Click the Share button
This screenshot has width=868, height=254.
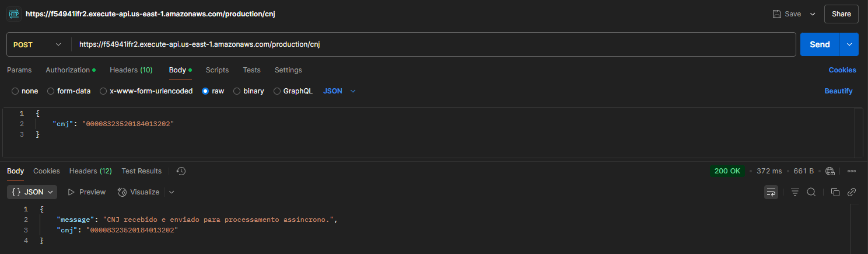coord(841,14)
